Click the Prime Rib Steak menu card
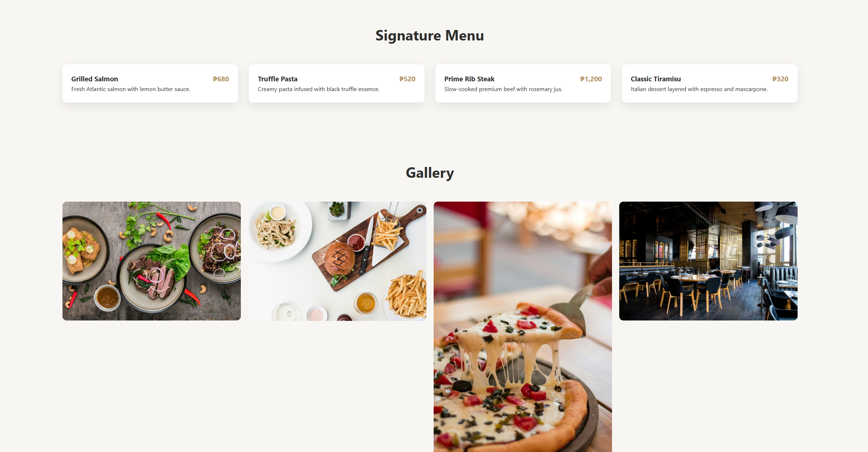Viewport: 868px width, 452px height. point(523,83)
